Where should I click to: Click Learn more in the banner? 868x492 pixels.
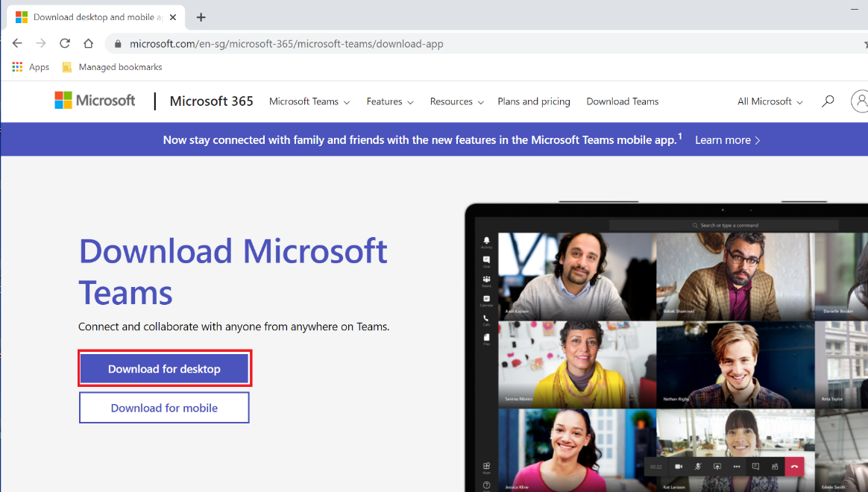(x=727, y=140)
